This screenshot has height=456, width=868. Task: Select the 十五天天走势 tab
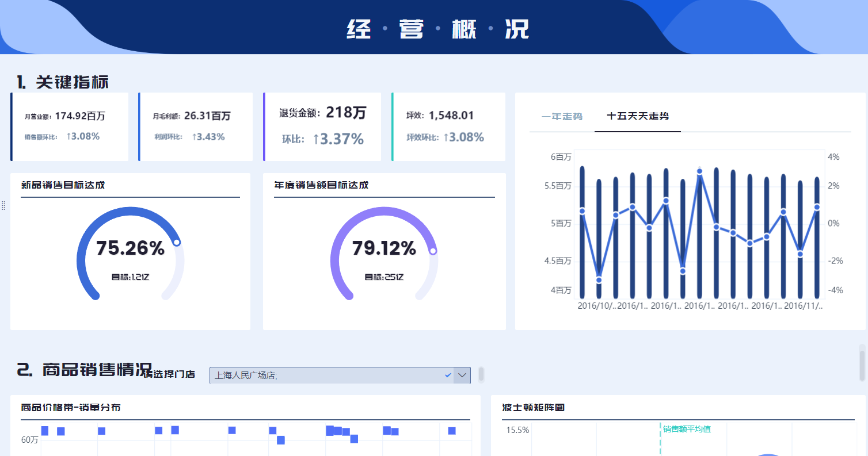tap(637, 115)
